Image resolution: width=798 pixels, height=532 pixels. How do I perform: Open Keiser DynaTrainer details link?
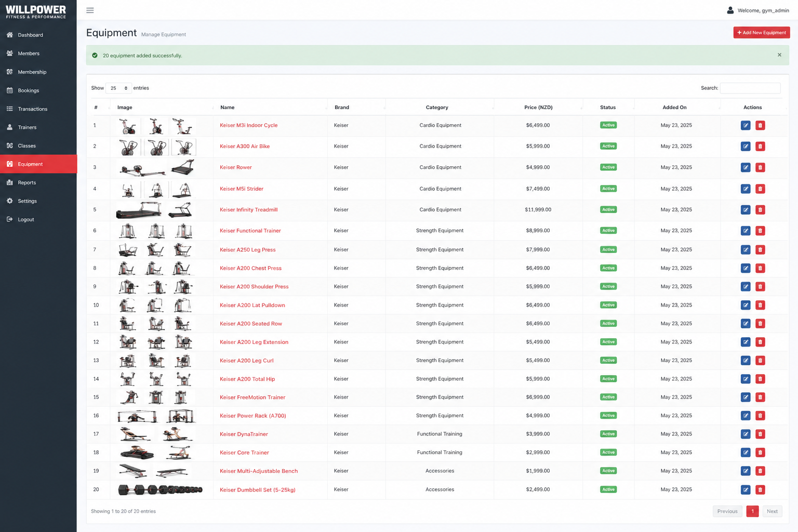(244, 434)
